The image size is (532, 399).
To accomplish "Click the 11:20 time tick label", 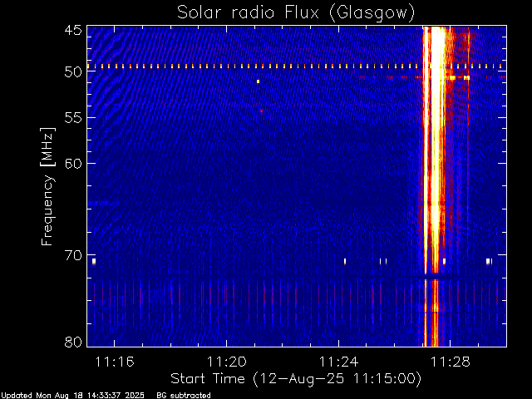I will click(x=227, y=362).
